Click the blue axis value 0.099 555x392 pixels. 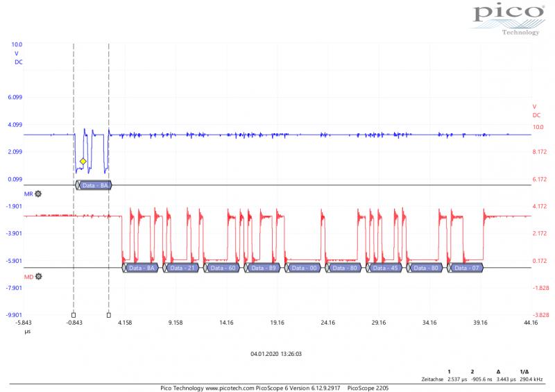[15, 179]
